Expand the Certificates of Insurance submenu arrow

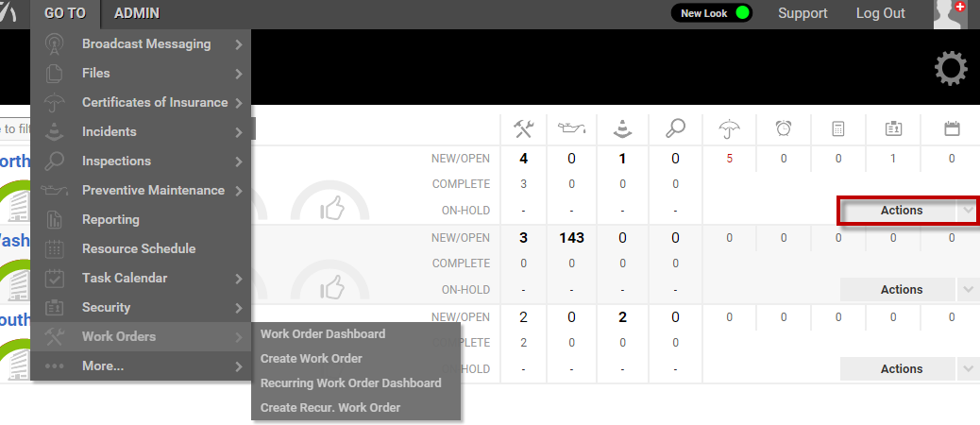pos(239,103)
